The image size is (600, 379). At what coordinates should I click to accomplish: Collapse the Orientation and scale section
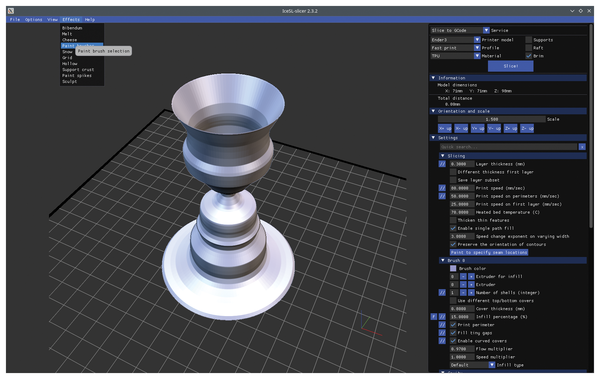[433, 111]
